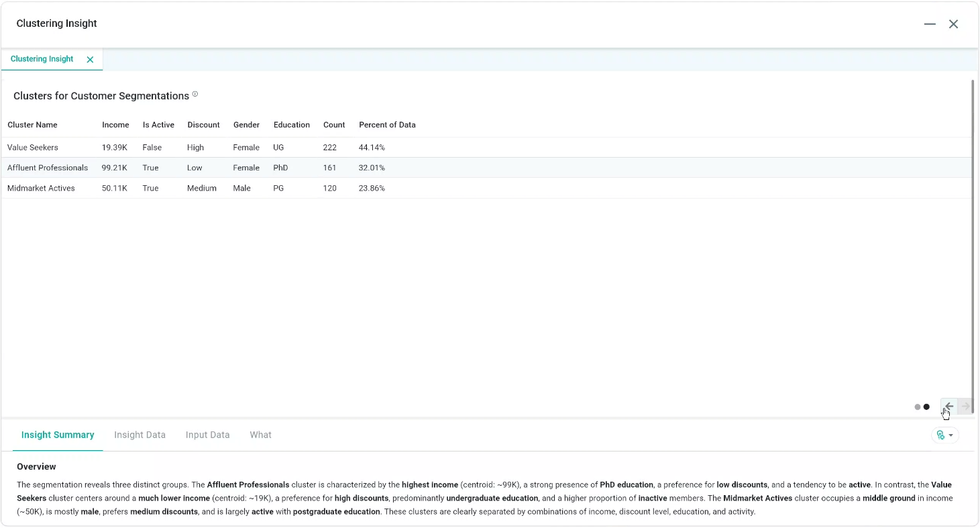980x528 pixels.
Task: Click income value 50.11K
Action: (114, 189)
